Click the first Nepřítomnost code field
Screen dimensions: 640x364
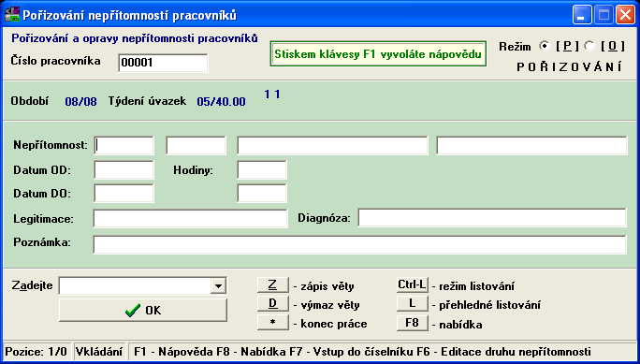[124, 146]
